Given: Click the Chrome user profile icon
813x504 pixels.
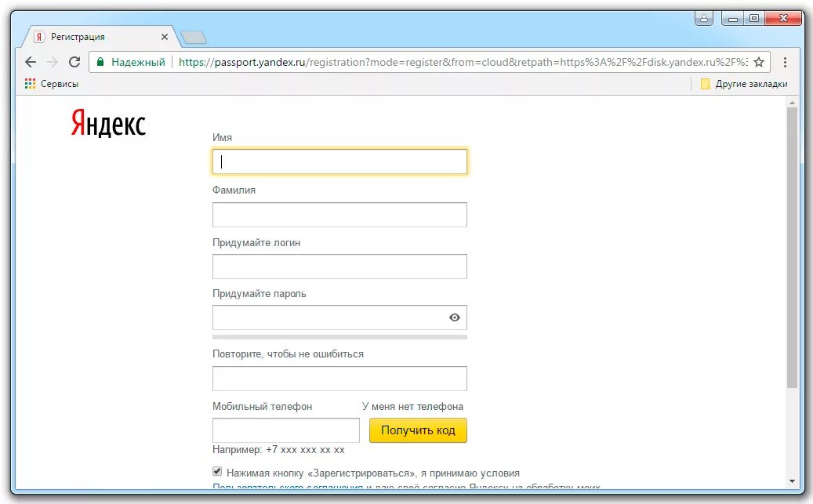Looking at the screenshot, I should click(x=703, y=18).
